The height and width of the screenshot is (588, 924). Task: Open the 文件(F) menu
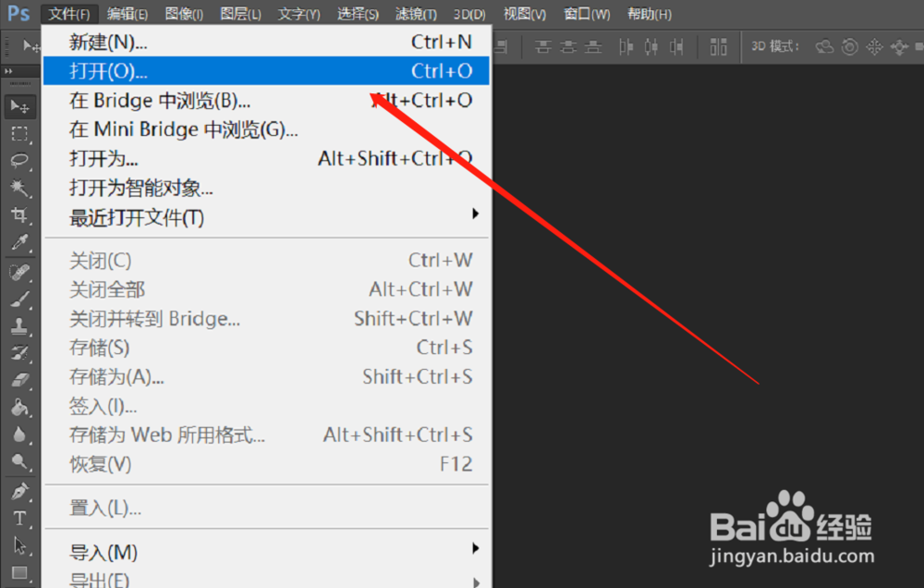pyautogui.click(x=69, y=14)
